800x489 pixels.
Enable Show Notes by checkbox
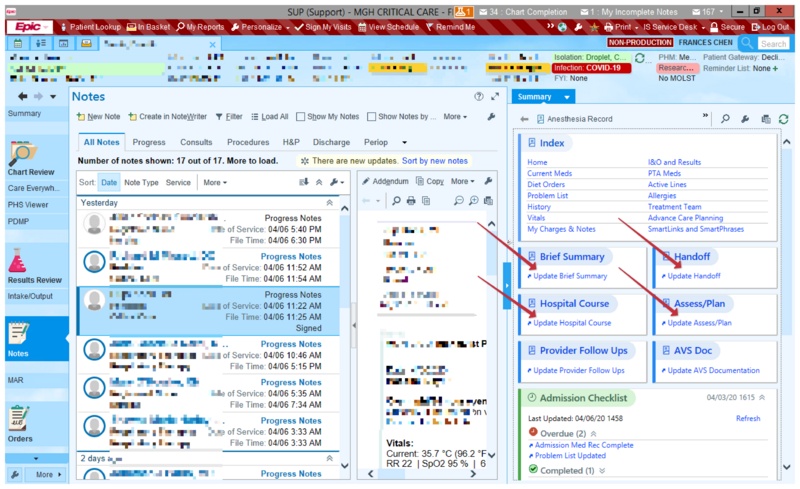click(371, 116)
